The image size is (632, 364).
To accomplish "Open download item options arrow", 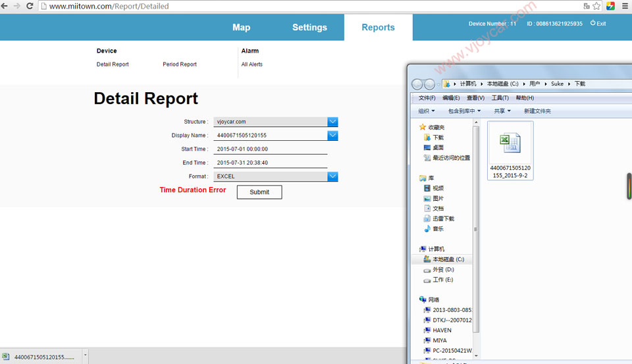I will tap(85, 356).
